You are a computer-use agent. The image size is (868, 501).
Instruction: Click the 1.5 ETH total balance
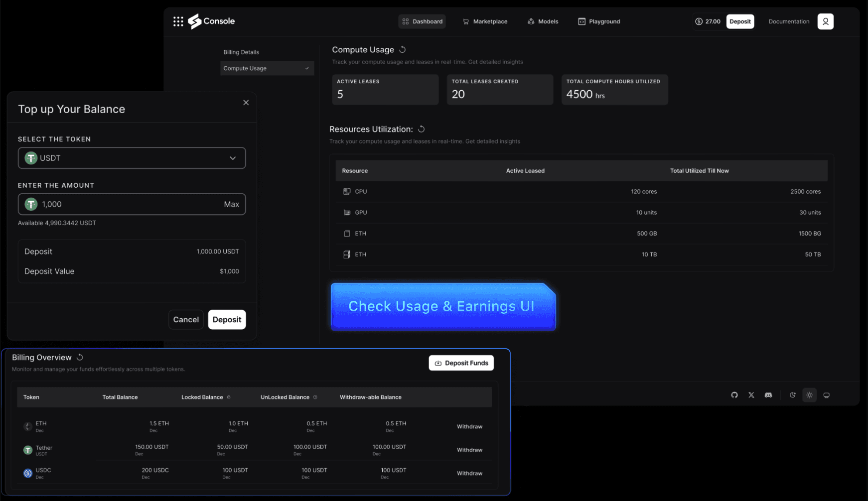click(159, 423)
